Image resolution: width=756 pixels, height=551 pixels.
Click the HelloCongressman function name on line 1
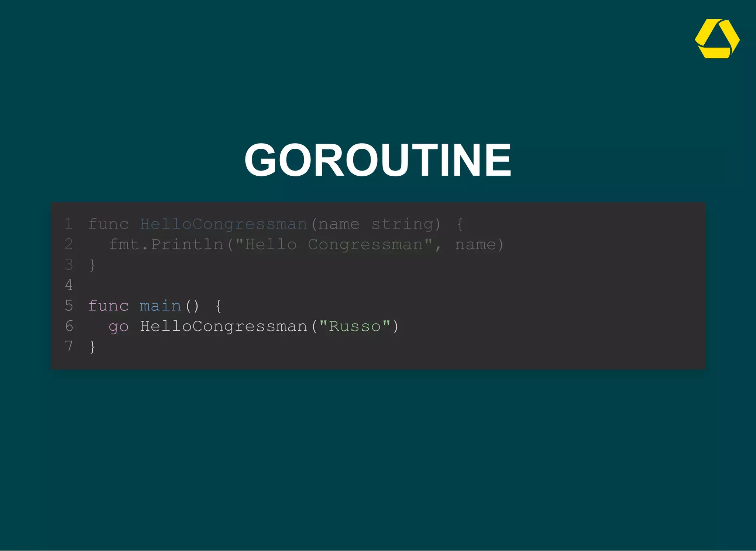point(224,224)
